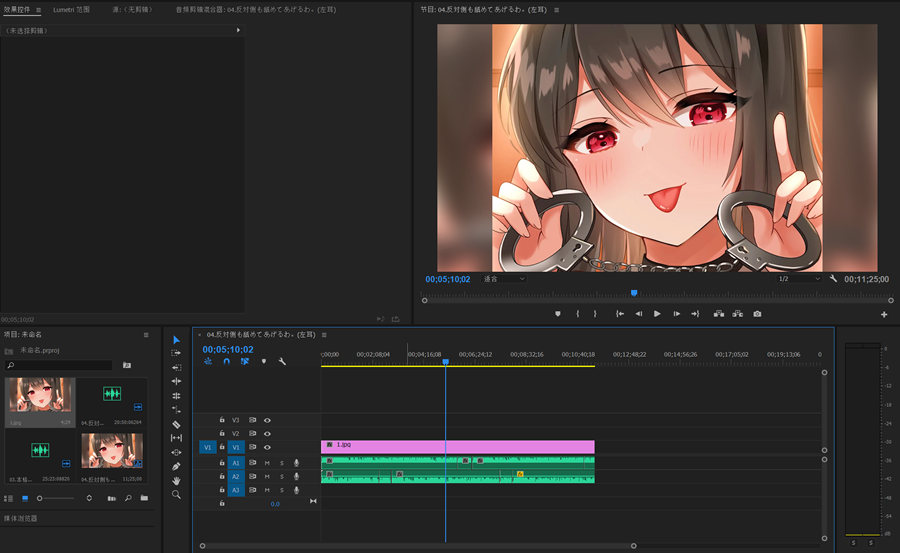Image resolution: width=900 pixels, height=553 pixels.
Task: Open the Project panel menu
Action: pos(146,335)
